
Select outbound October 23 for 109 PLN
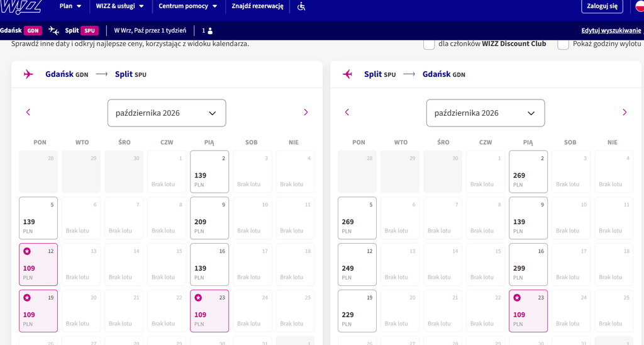(x=209, y=311)
